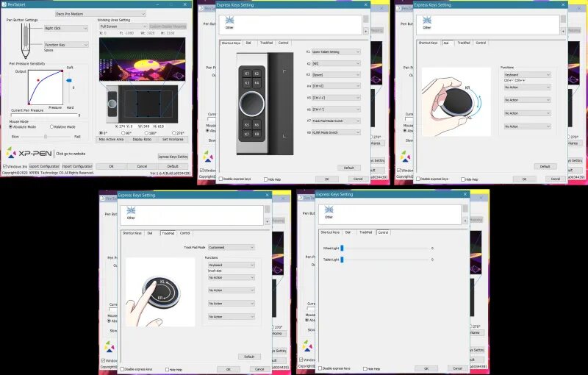Click the Wheel Light slider handle
The width and height of the screenshot is (588, 375).
342,249
